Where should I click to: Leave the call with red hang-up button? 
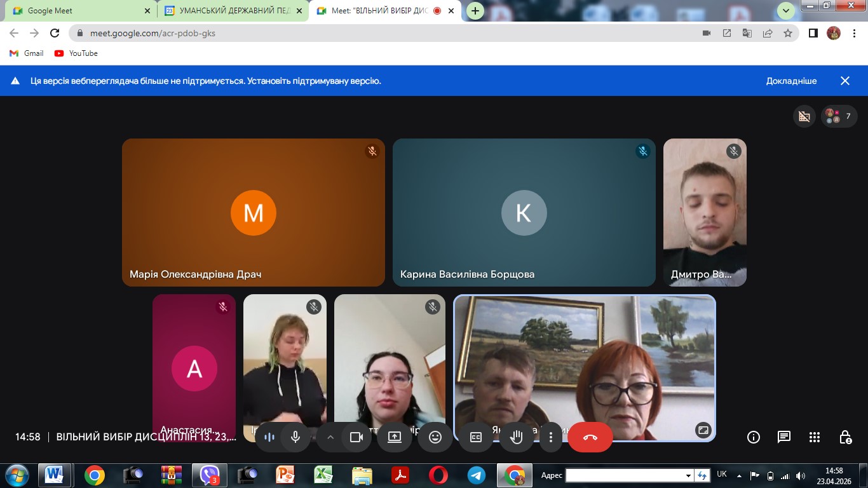pos(590,437)
